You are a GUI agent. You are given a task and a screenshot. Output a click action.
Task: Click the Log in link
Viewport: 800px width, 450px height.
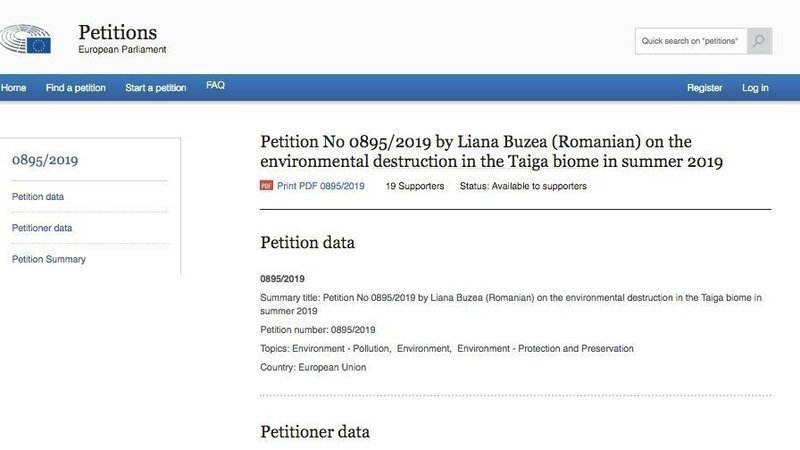[x=755, y=88]
